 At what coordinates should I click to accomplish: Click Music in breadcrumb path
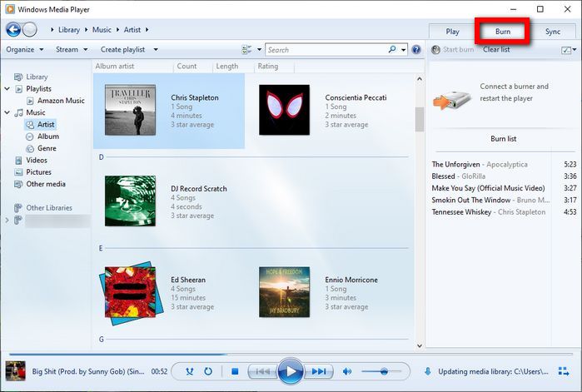102,30
